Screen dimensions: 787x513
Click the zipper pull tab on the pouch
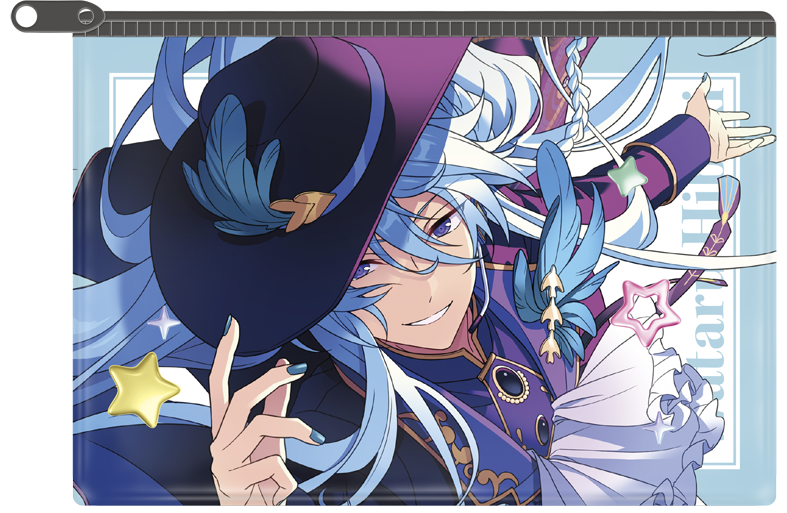coord(56,17)
